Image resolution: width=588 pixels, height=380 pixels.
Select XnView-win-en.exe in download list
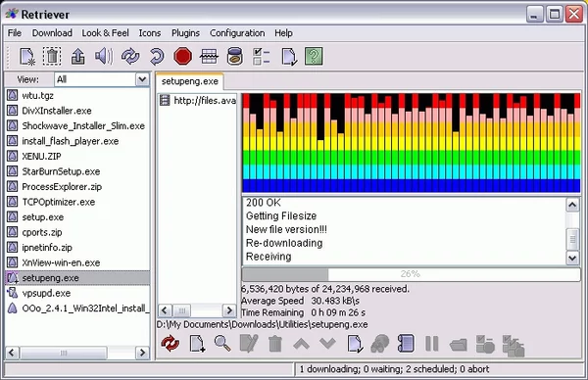(x=61, y=262)
